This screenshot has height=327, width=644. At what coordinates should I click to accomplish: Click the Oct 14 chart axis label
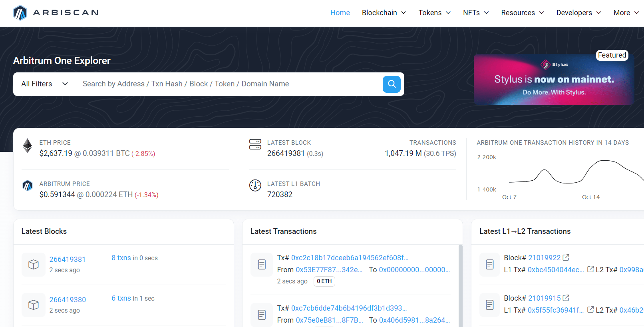[x=591, y=197]
